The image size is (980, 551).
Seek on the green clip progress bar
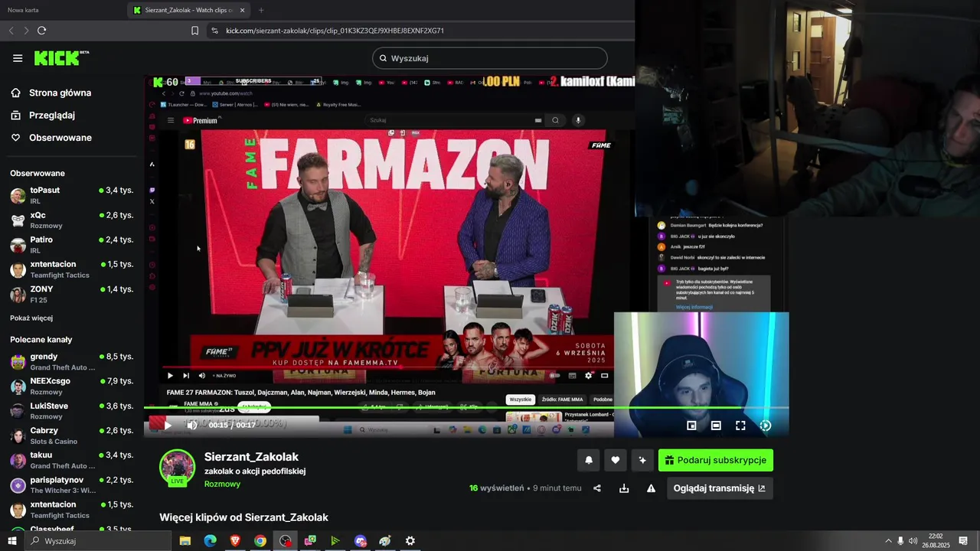click(x=466, y=408)
